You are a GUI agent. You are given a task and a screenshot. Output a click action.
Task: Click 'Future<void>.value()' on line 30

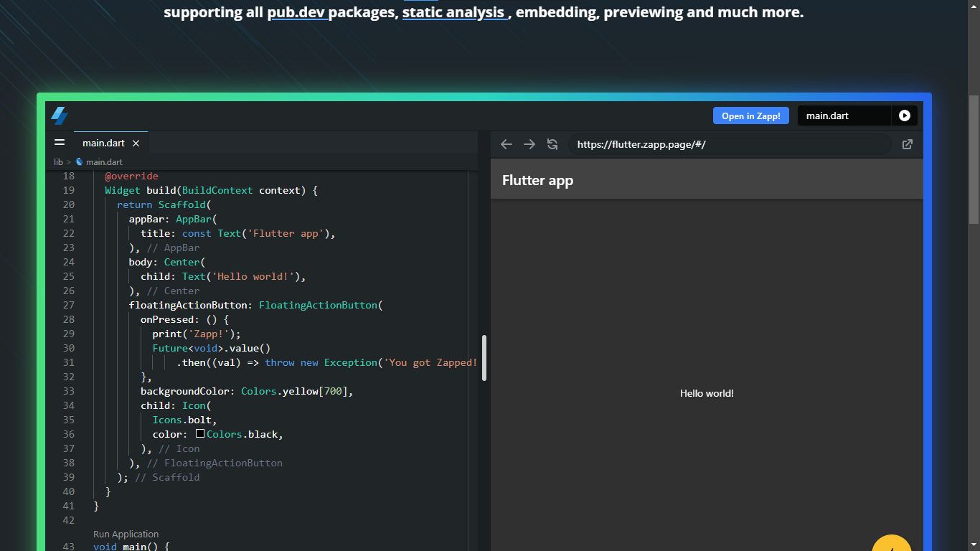pyautogui.click(x=212, y=348)
